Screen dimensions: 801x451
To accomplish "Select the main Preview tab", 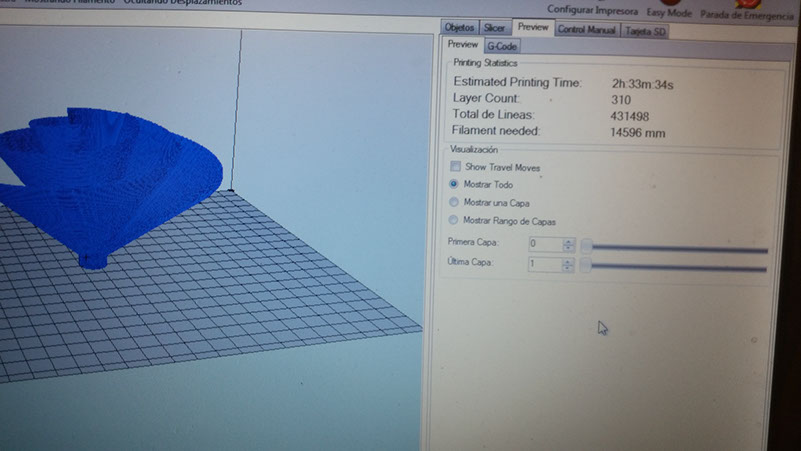I will [x=533, y=27].
